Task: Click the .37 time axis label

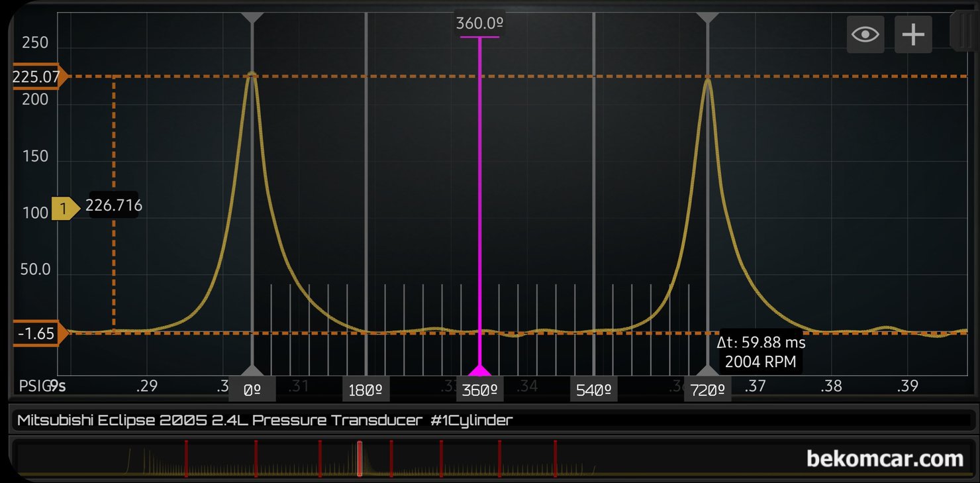Action: (754, 386)
